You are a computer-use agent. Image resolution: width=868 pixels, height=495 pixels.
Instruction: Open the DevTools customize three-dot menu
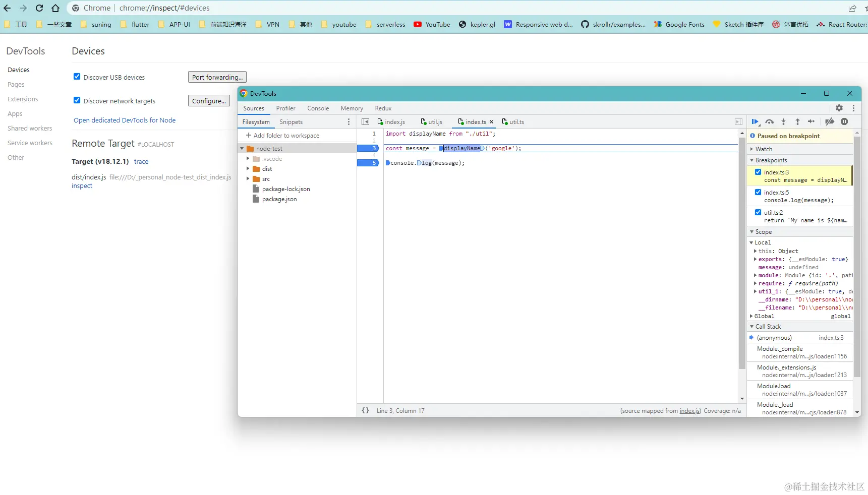[x=853, y=108]
